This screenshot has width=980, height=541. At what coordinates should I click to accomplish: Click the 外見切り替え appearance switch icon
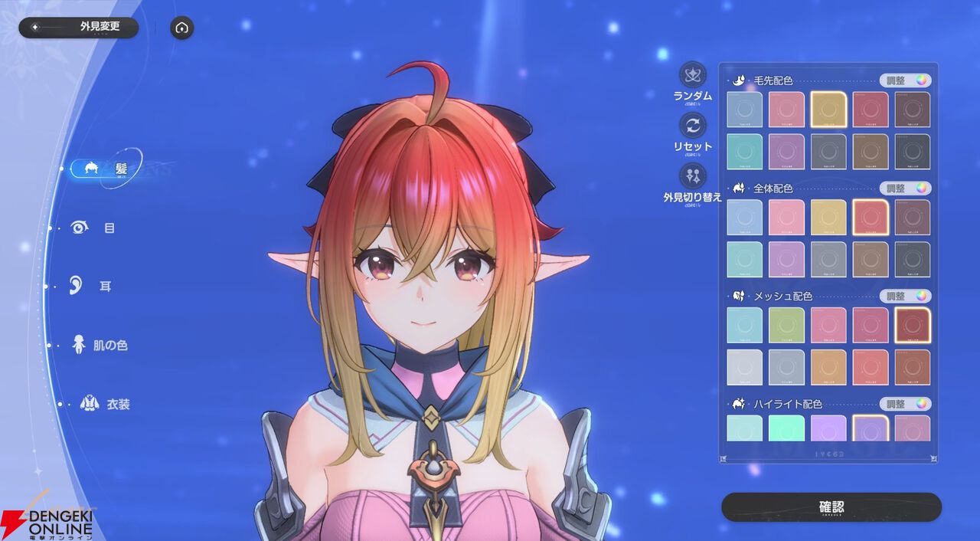(x=693, y=176)
